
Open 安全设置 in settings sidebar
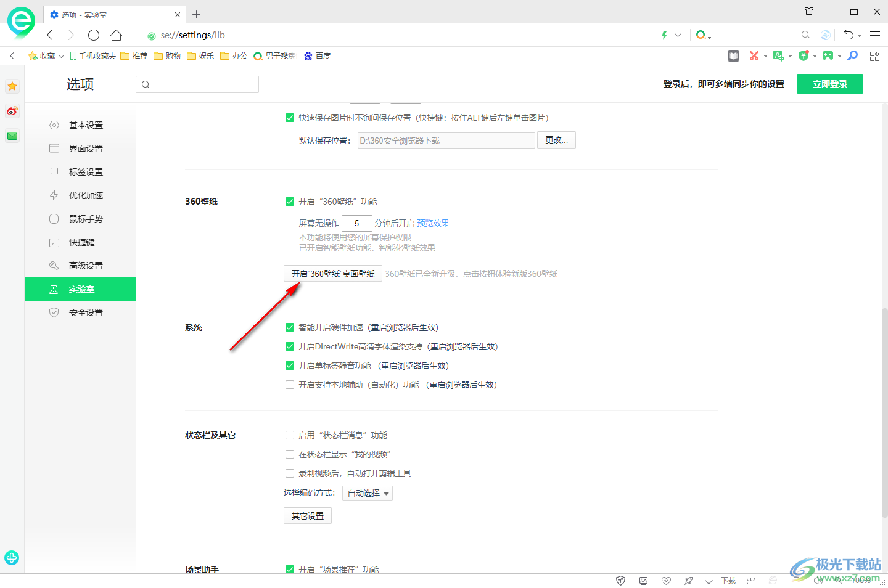click(80, 312)
